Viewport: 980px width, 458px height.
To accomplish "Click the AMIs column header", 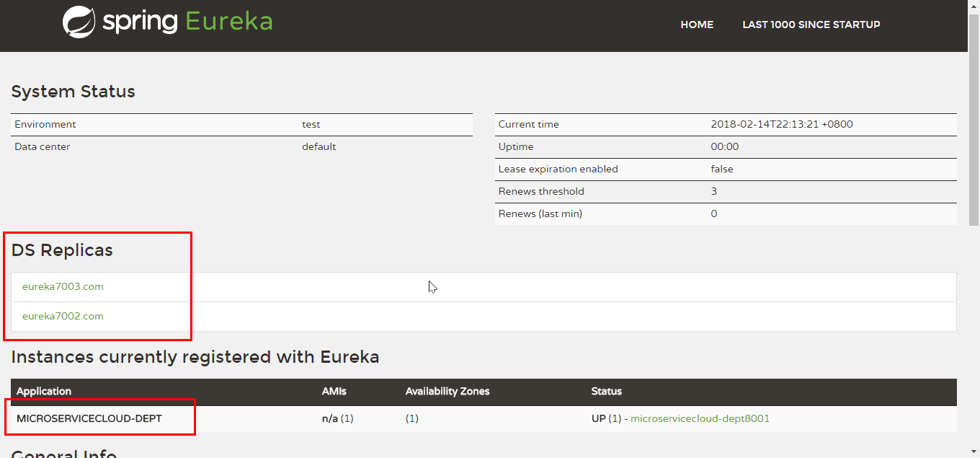I will click(x=334, y=391).
